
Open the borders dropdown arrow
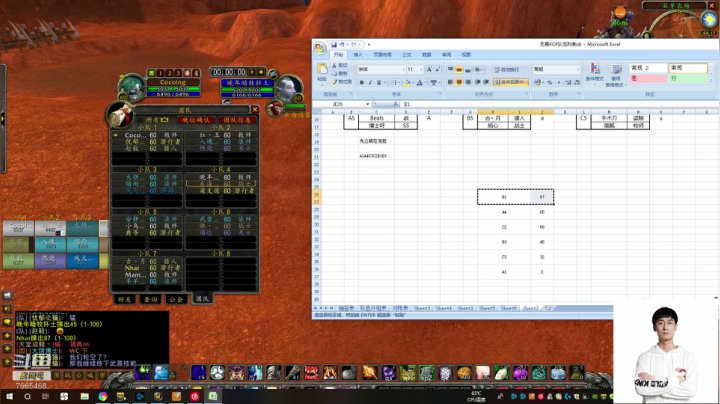click(399, 83)
